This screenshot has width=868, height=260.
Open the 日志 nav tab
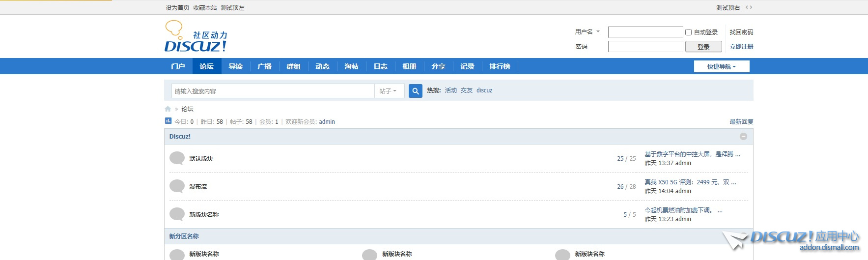(381, 66)
